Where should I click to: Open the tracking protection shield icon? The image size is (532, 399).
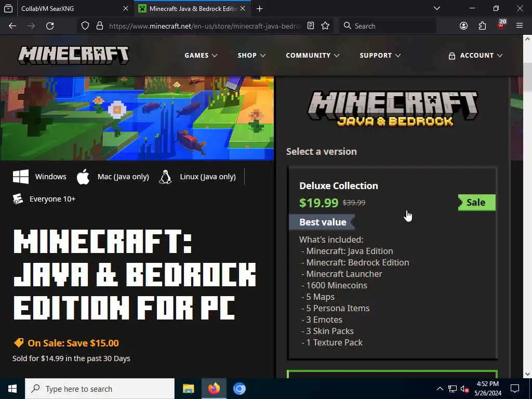(85, 26)
